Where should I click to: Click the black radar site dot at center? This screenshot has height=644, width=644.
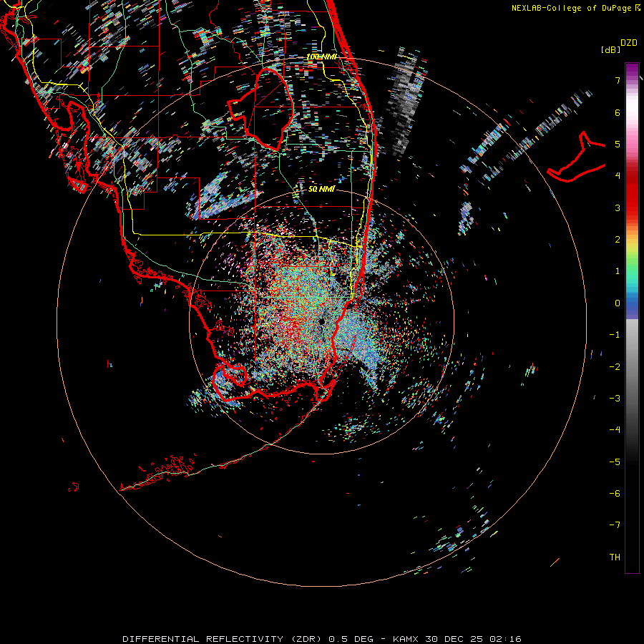(321, 321)
